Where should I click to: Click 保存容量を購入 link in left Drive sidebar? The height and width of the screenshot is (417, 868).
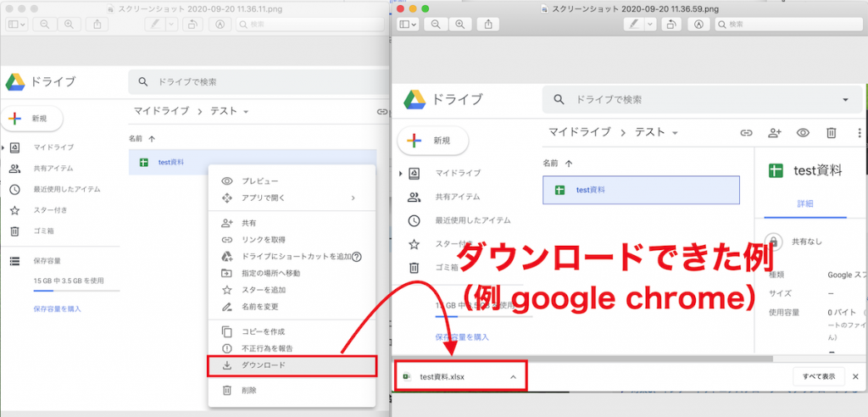click(58, 309)
